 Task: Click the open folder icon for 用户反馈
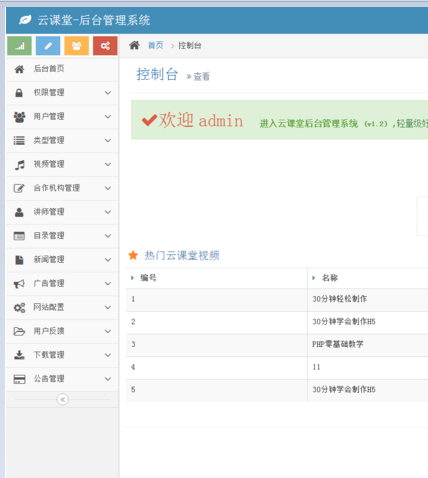coord(19,331)
